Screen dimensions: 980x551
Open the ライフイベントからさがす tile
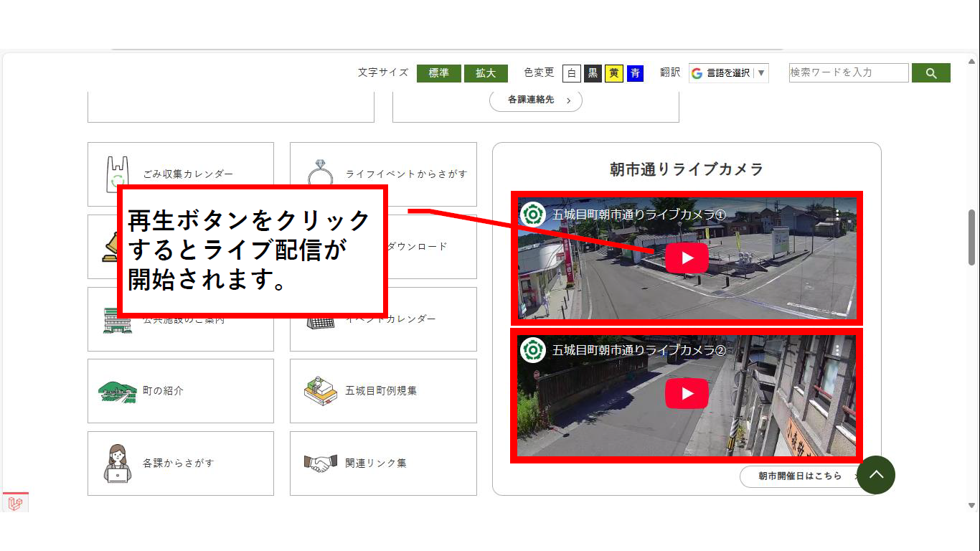coord(383,174)
